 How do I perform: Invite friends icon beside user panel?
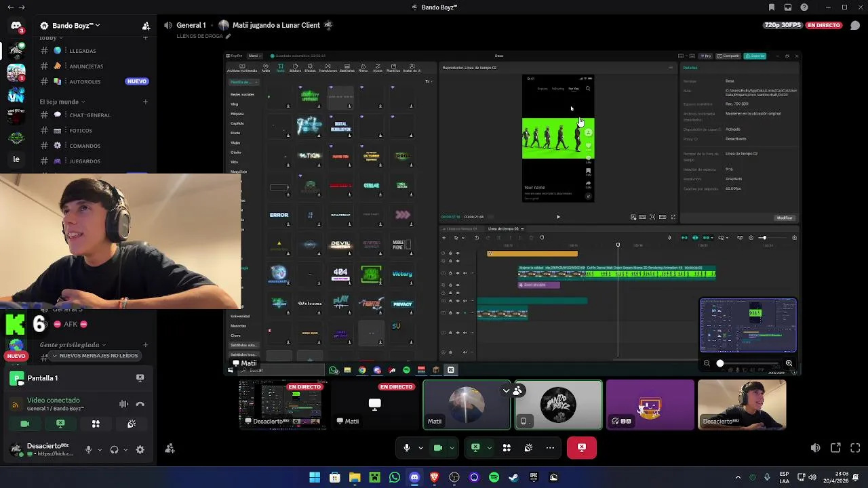170,449
